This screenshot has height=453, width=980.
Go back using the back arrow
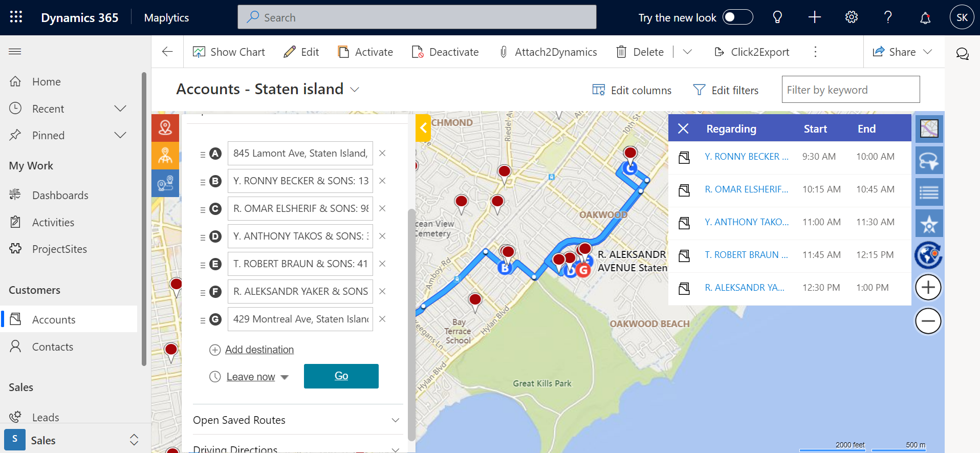pyautogui.click(x=167, y=52)
